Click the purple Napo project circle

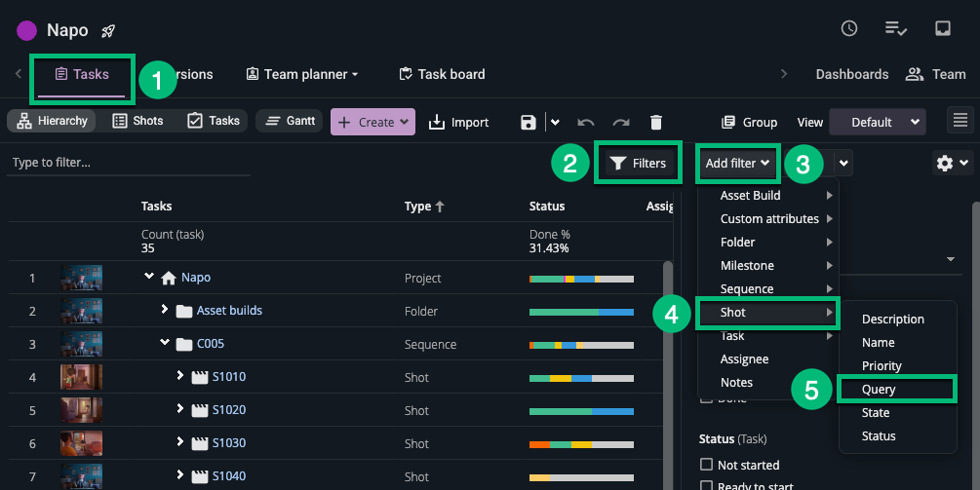point(27,30)
